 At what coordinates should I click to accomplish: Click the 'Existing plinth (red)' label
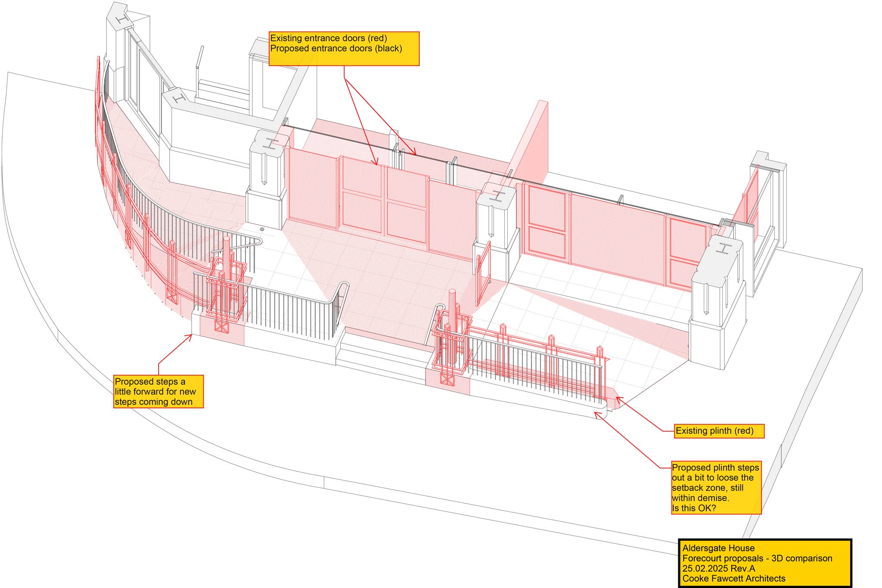[719, 431]
